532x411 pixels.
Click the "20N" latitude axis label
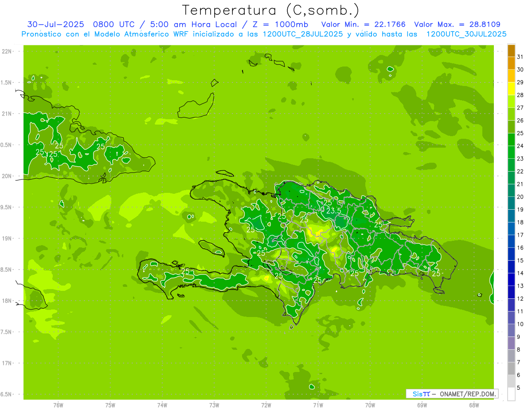coord(7,176)
